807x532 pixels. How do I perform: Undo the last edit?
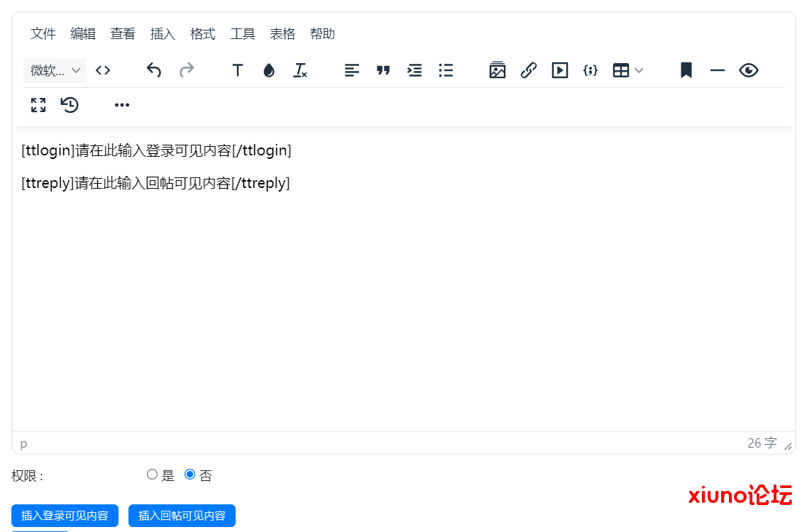pyautogui.click(x=154, y=70)
